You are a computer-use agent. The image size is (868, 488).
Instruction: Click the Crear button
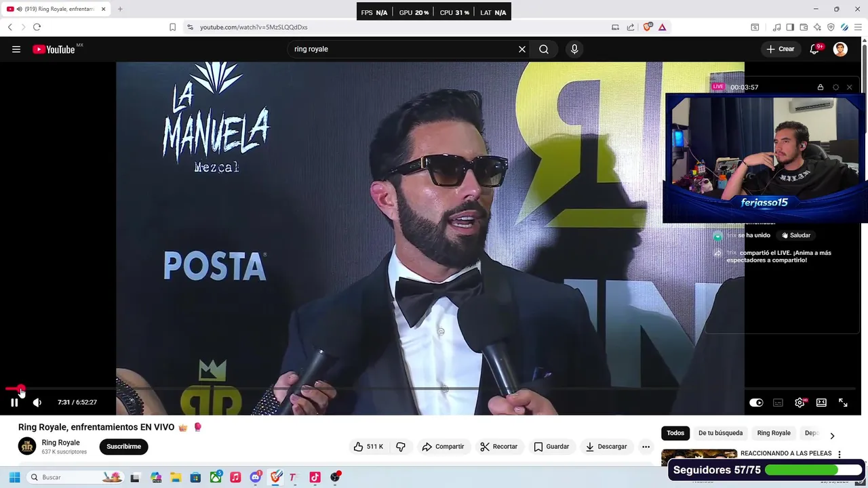[x=780, y=49]
